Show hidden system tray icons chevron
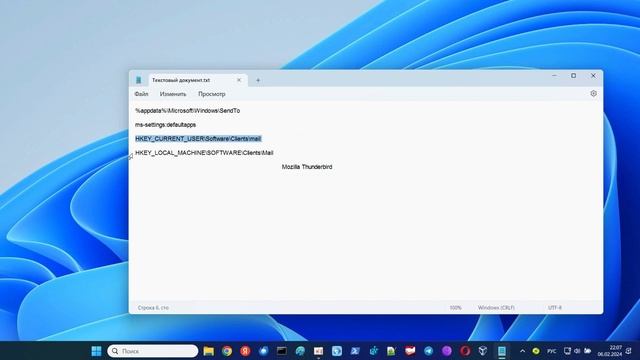The height and width of the screenshot is (360, 640). point(522,351)
